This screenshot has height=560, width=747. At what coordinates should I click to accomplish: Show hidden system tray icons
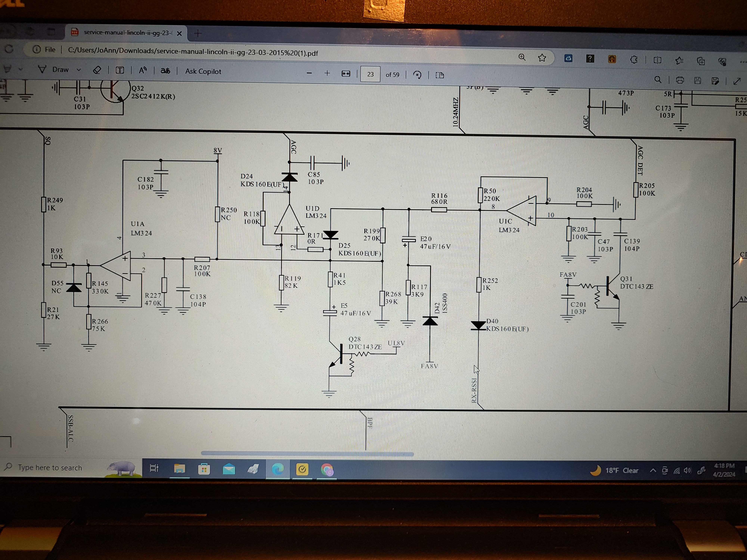click(653, 470)
